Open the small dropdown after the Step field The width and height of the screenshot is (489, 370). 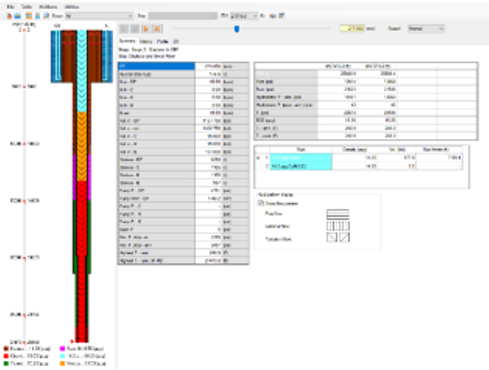point(244,16)
